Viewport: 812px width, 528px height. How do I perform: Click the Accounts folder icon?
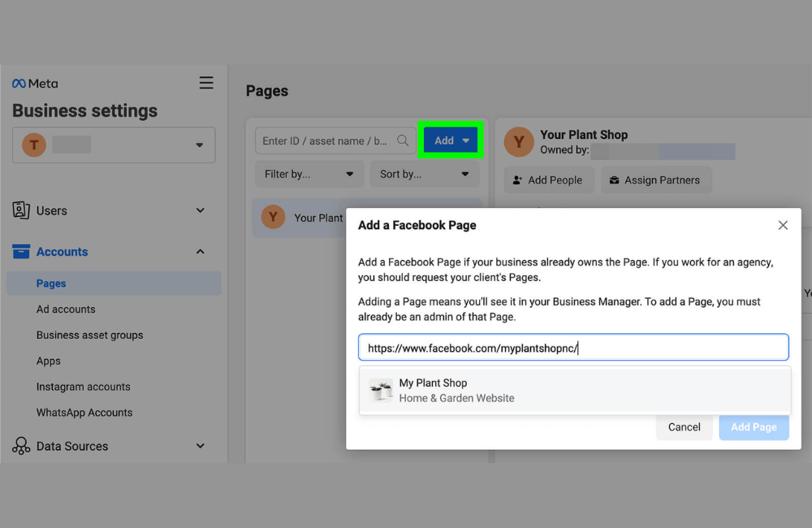pyautogui.click(x=22, y=252)
